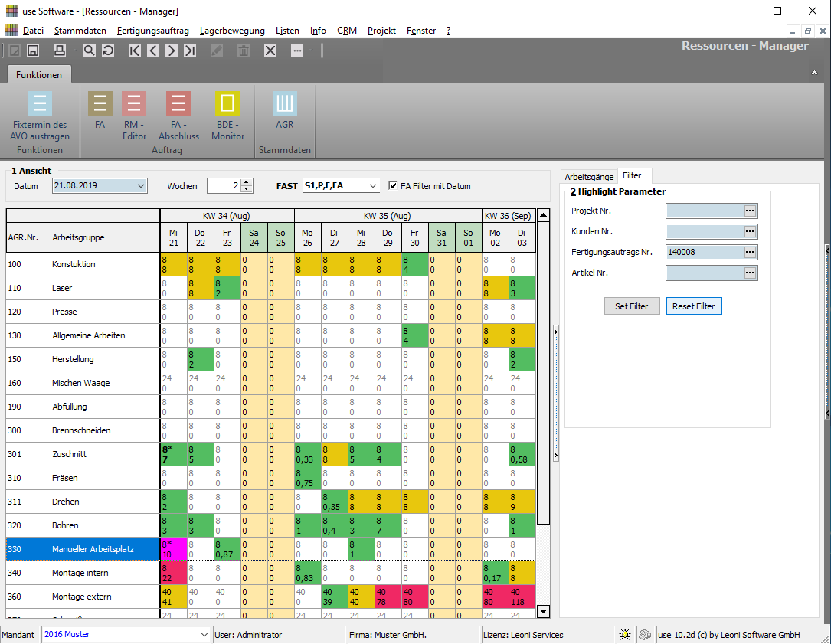Open the Info menu
Screen dimensions: 831x644
click(x=318, y=31)
